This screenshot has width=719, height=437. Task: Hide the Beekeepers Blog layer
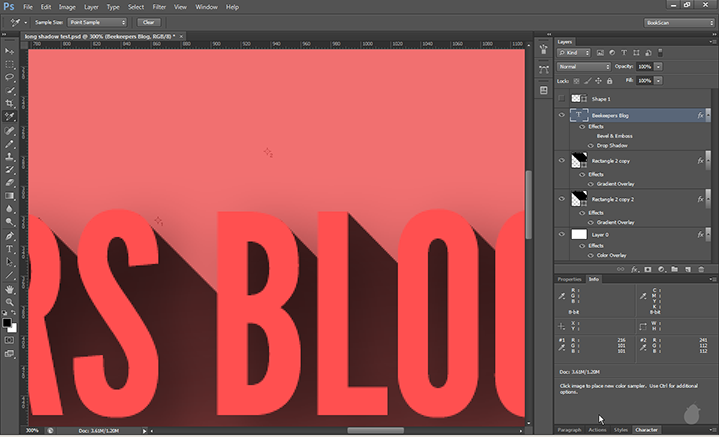pyautogui.click(x=561, y=116)
